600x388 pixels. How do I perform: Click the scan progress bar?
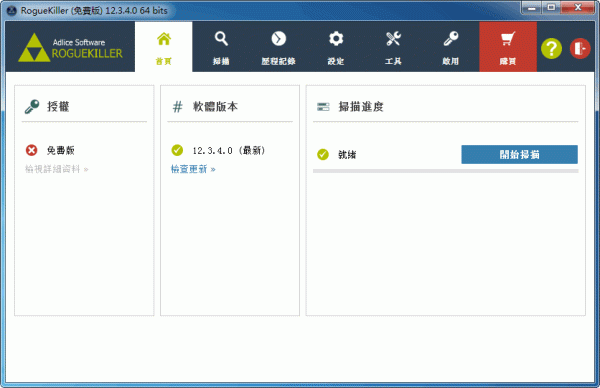click(445, 171)
